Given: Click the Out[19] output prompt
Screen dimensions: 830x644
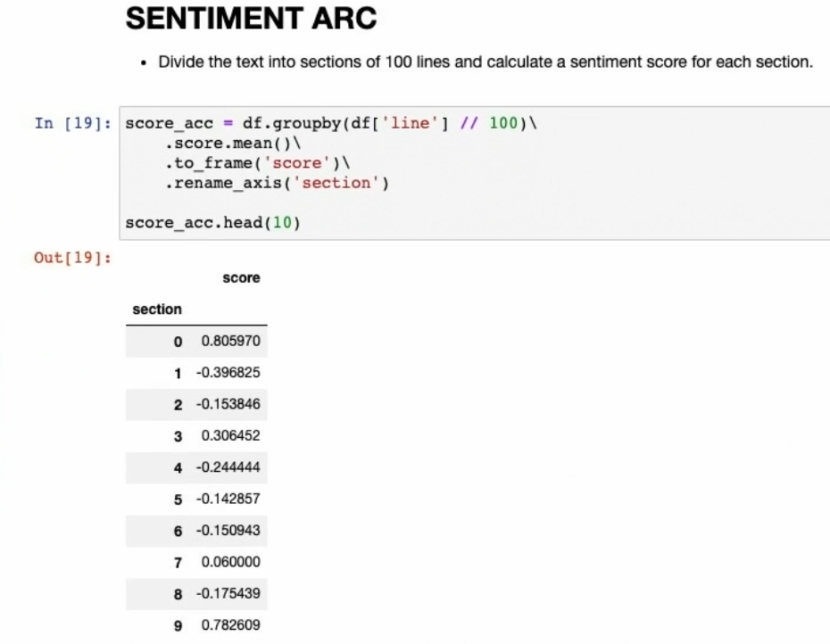Looking at the screenshot, I should point(71,258).
